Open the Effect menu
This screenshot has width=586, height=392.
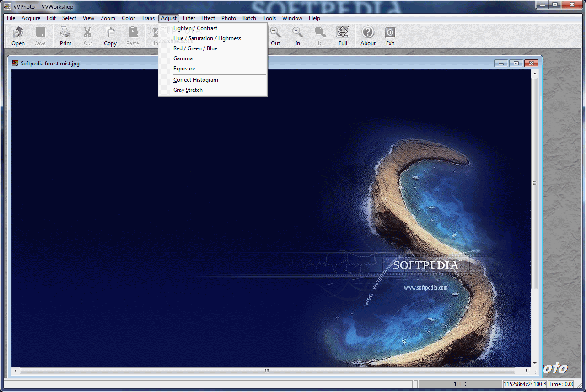point(208,18)
